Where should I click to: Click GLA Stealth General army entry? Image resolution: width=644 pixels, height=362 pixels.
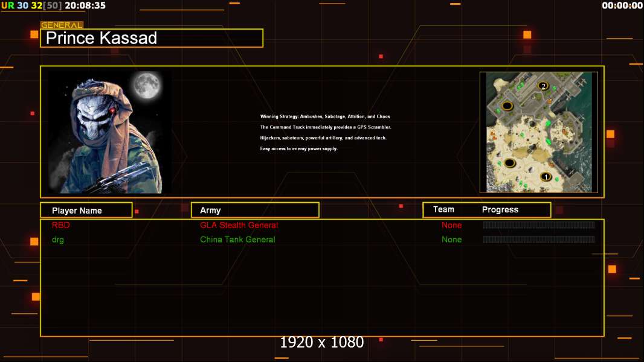[x=239, y=225]
